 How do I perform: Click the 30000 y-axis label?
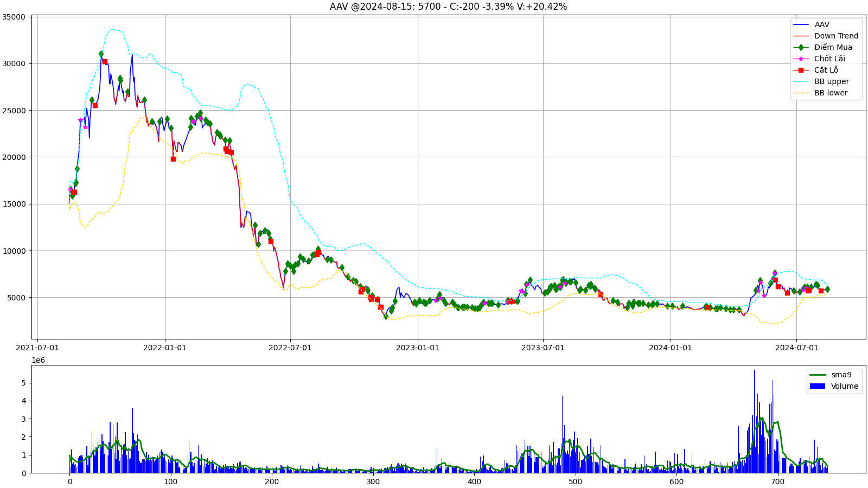14,63
